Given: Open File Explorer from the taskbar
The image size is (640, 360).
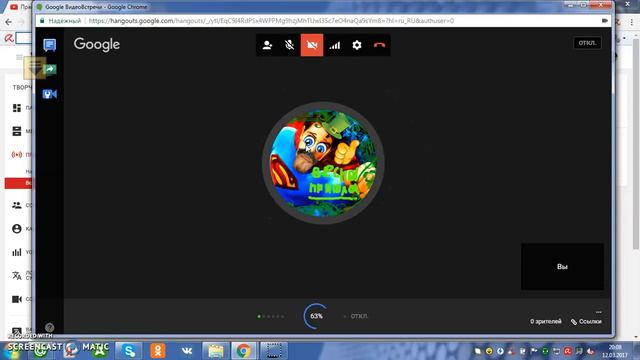Looking at the screenshot, I should 216,351.
